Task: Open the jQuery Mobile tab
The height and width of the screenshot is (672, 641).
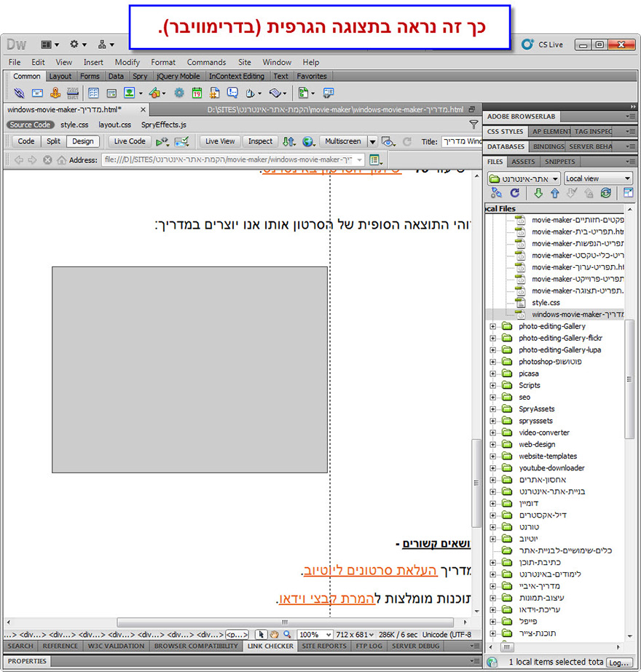Action: coord(178,76)
